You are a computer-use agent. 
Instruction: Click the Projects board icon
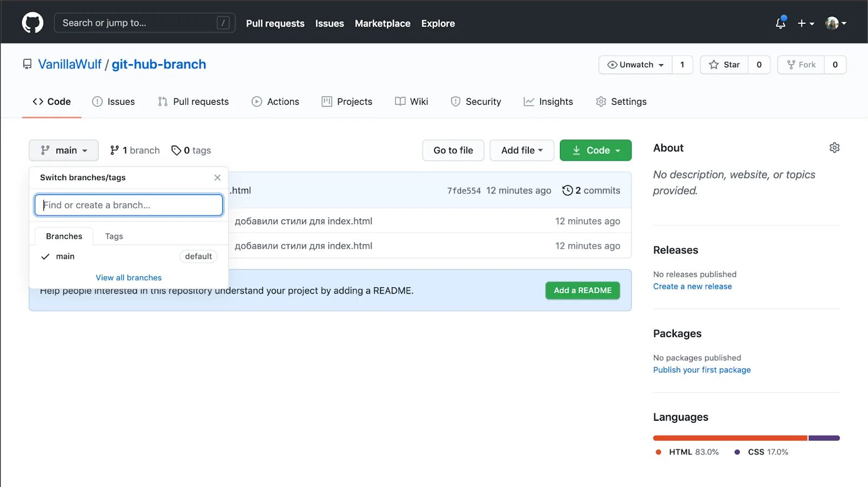[x=327, y=102]
